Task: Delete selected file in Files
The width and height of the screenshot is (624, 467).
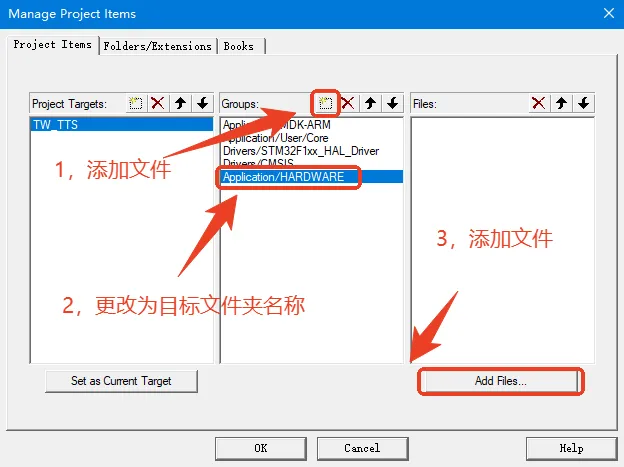Action: pos(539,104)
